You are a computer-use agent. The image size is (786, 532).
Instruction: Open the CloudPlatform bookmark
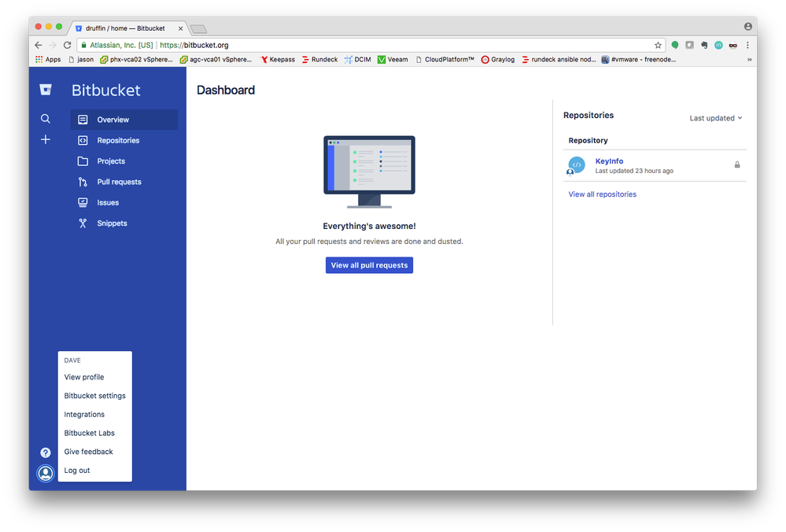coord(445,59)
